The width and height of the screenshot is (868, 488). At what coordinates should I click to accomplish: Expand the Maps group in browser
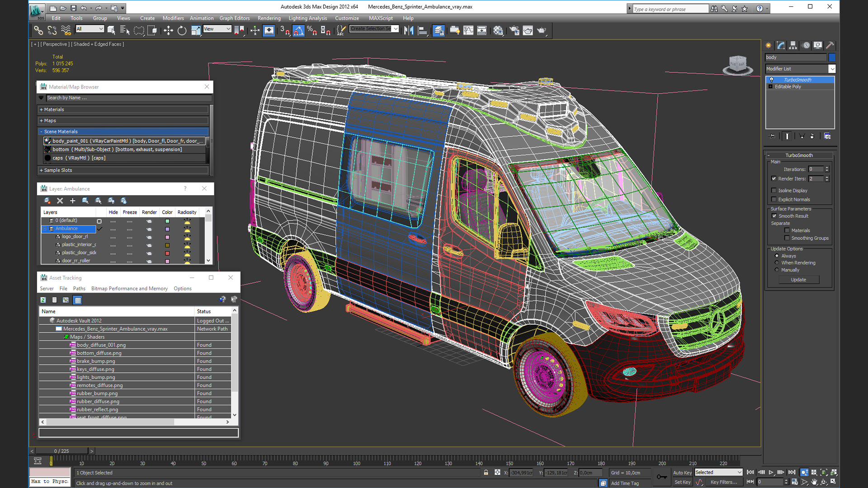(123, 121)
